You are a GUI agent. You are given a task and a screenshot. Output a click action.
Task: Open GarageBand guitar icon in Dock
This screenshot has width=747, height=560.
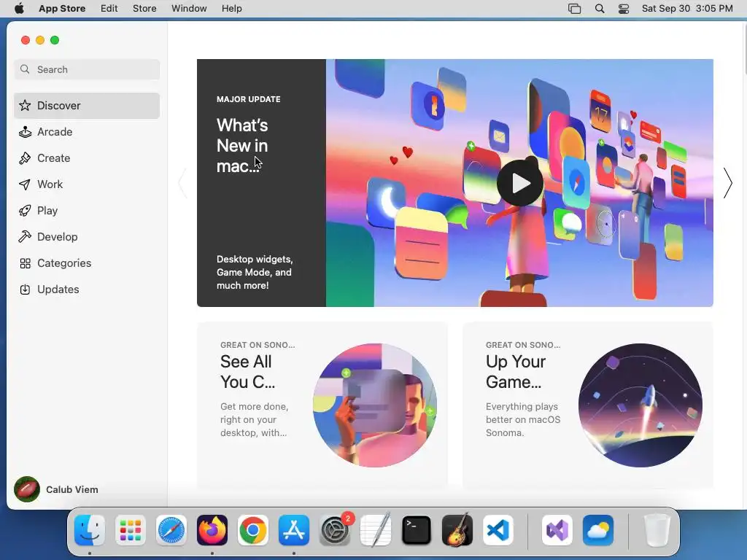coord(457,530)
